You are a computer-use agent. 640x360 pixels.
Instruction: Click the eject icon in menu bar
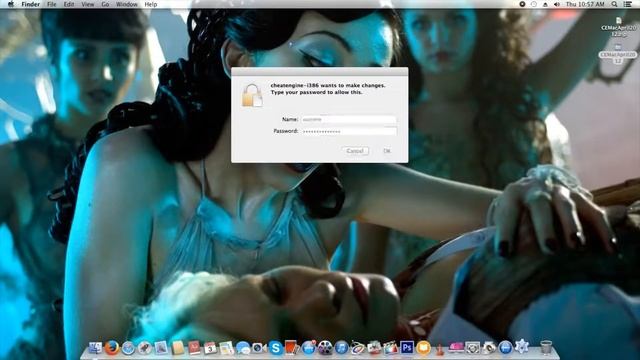[x=545, y=4]
